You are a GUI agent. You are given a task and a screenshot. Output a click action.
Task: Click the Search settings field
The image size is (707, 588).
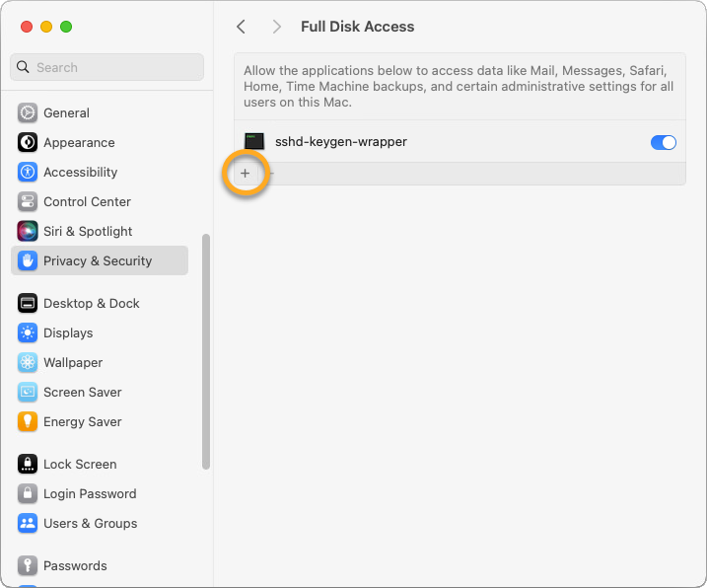(x=106, y=67)
